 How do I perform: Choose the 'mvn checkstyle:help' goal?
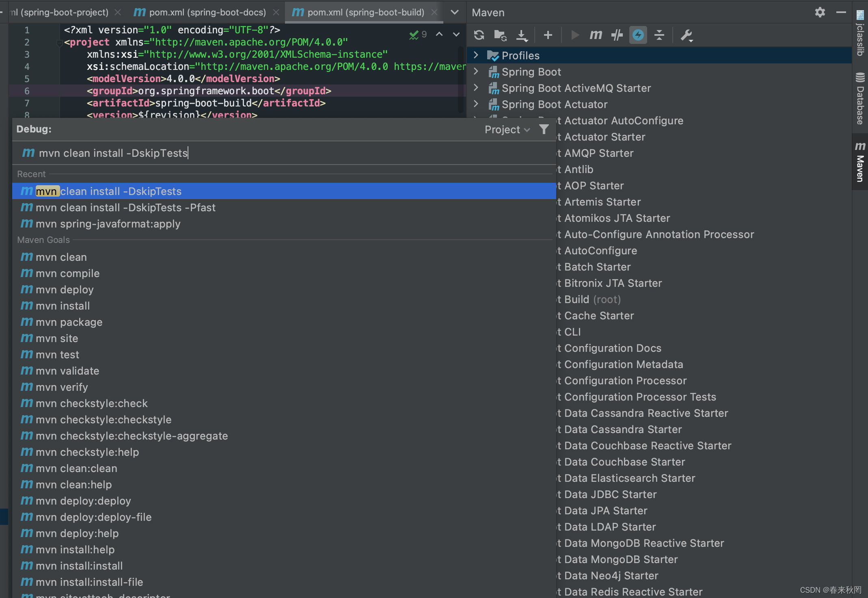click(x=284, y=452)
